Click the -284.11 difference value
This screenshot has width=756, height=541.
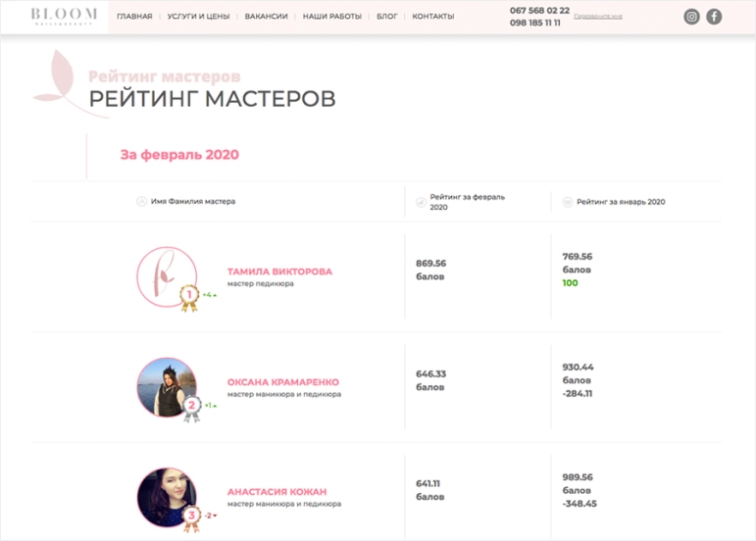578,394
